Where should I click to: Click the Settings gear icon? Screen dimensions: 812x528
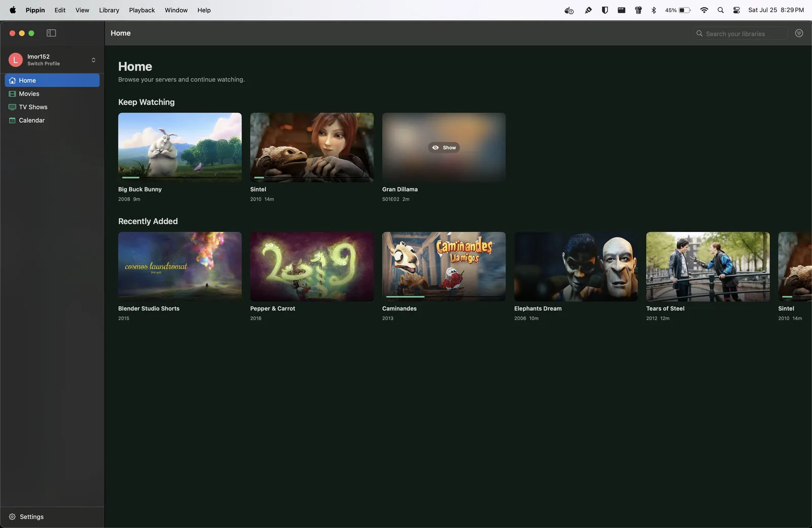12,517
